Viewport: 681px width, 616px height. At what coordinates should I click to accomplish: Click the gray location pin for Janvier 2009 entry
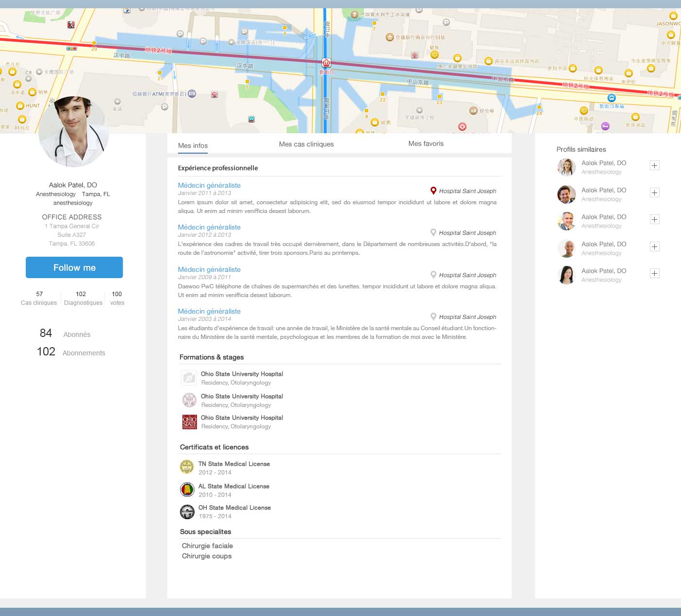[433, 275]
